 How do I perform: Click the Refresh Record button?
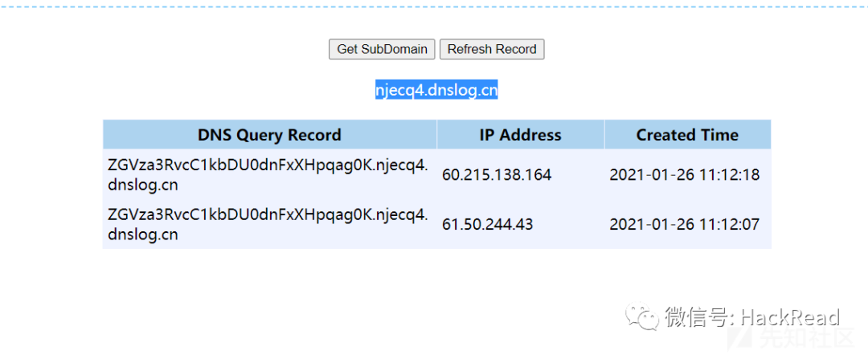coord(492,49)
